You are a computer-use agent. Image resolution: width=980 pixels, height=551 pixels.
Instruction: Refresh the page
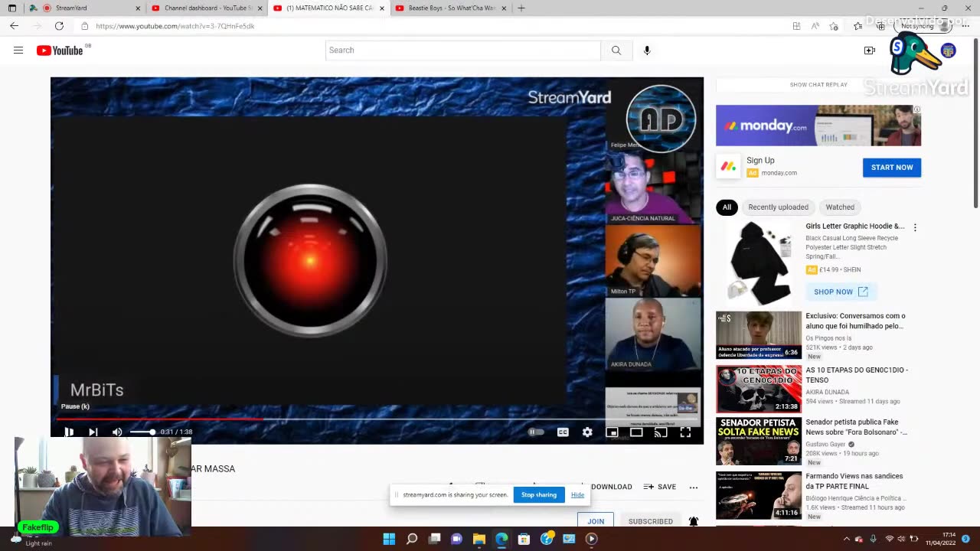pos(59,26)
